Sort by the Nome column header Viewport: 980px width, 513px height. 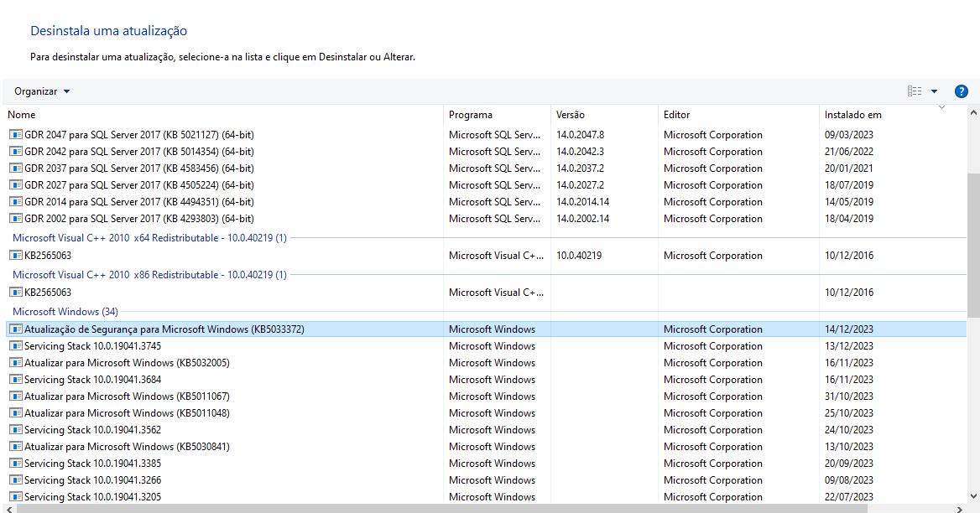pos(21,115)
